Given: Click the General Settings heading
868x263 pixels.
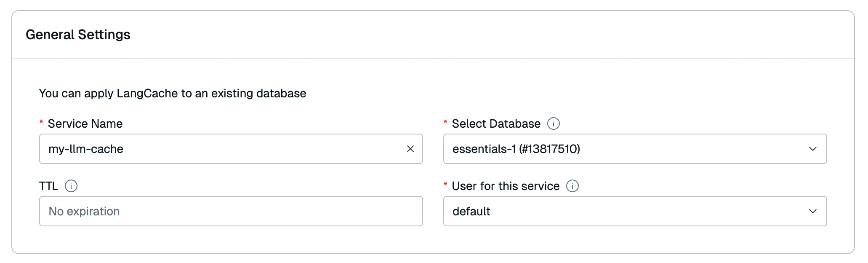Looking at the screenshot, I should click(78, 35).
